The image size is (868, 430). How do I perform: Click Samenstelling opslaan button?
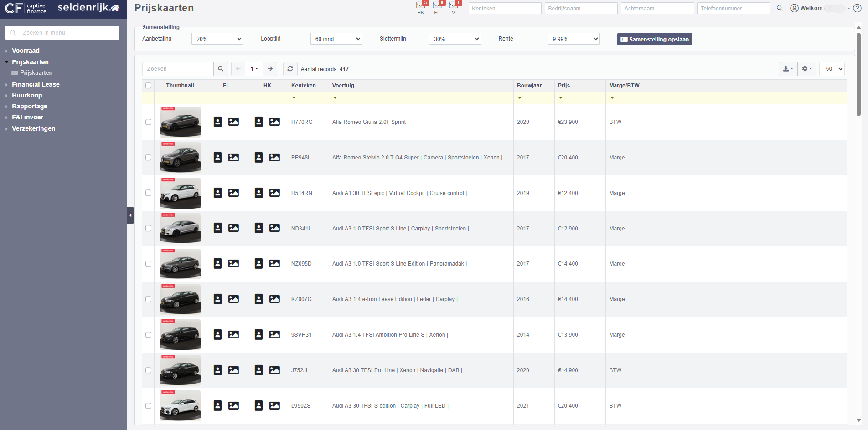(x=655, y=39)
